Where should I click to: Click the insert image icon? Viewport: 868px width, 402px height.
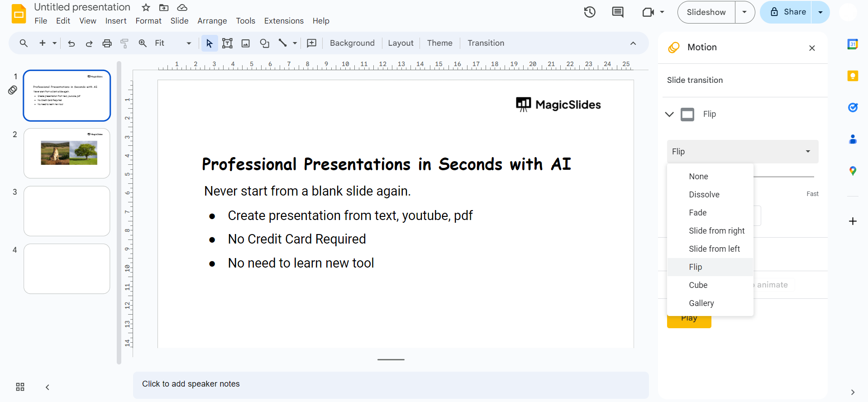pyautogui.click(x=246, y=43)
